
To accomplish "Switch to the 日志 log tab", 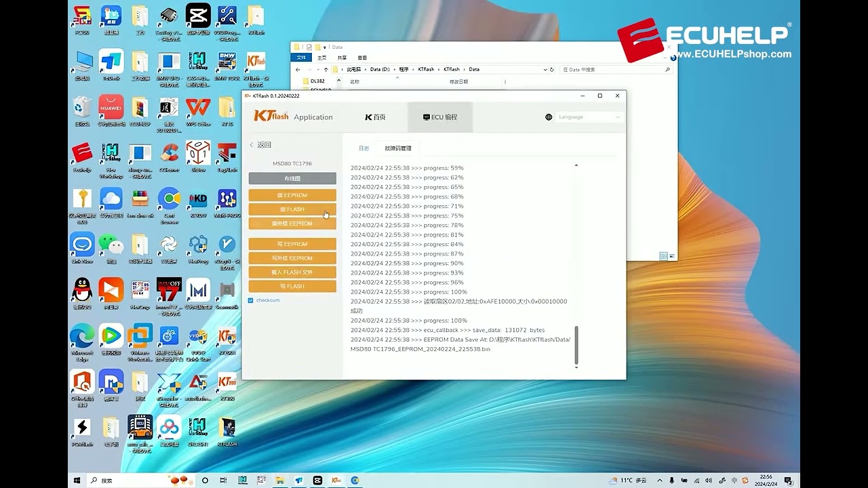I will [x=364, y=148].
